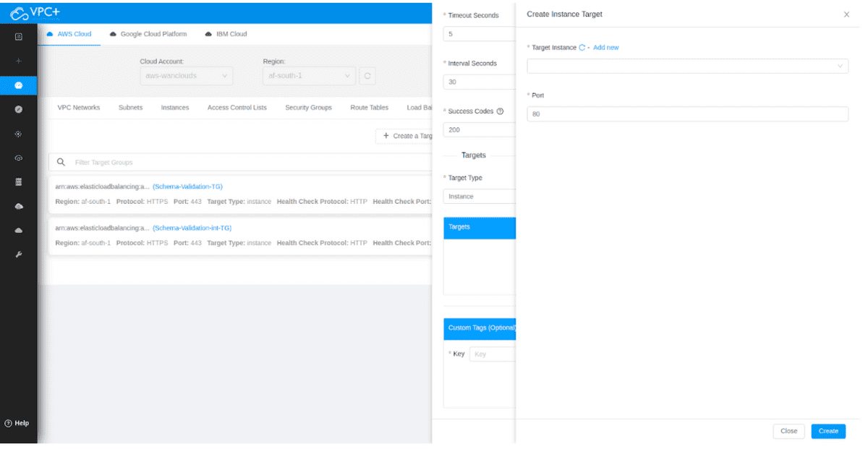The width and height of the screenshot is (868, 449).
Task: Close the Create Instance Target panel
Action: [846, 14]
